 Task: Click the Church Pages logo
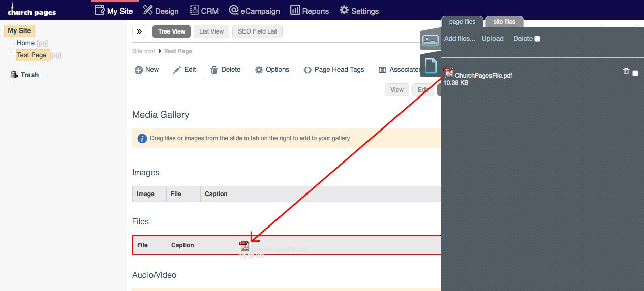tap(32, 10)
